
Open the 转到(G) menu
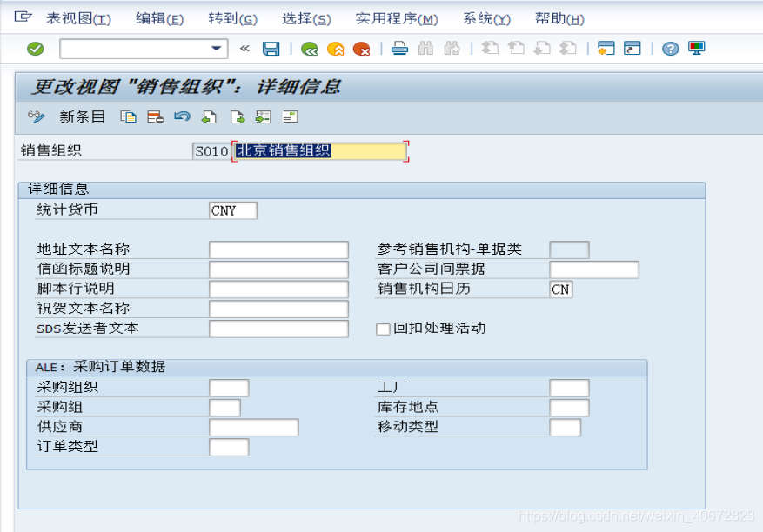pyautogui.click(x=232, y=18)
